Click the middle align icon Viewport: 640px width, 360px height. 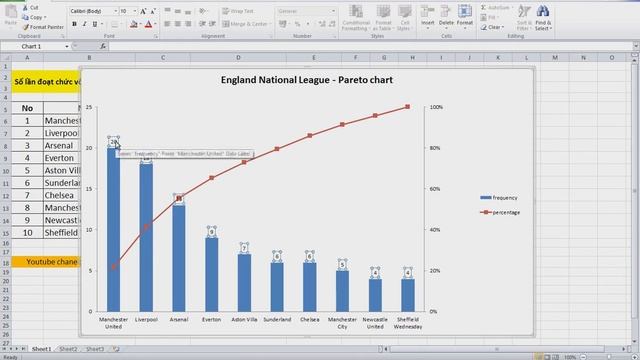[178, 11]
